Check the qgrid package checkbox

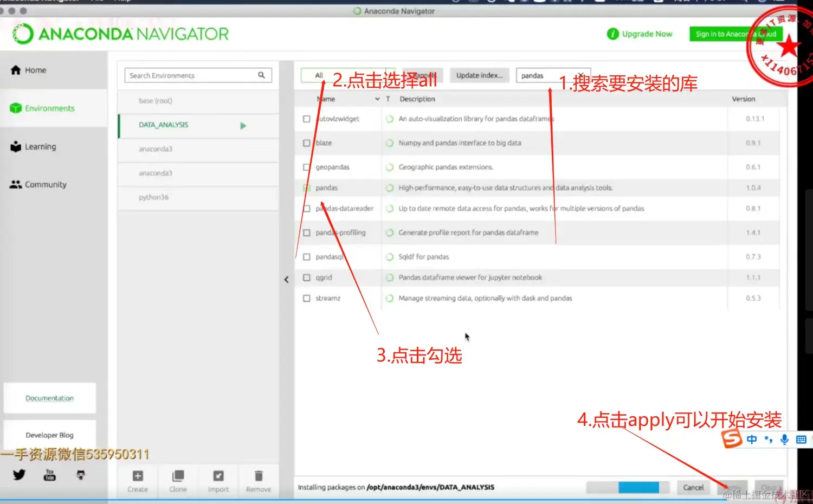307,277
